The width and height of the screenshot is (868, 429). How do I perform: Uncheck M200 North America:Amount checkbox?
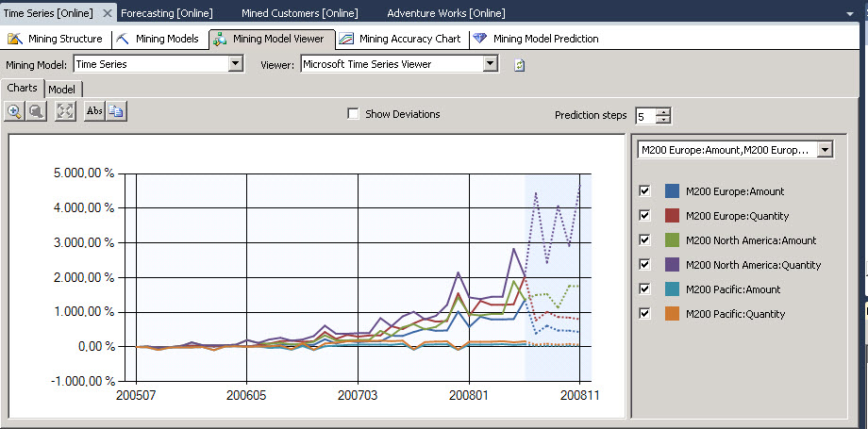point(644,239)
